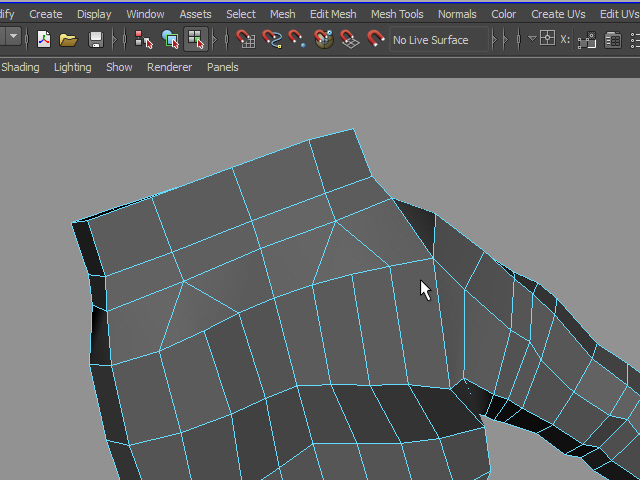Image resolution: width=640 pixels, height=480 pixels.
Task: Open the Edit Mesh menu
Action: tap(333, 14)
